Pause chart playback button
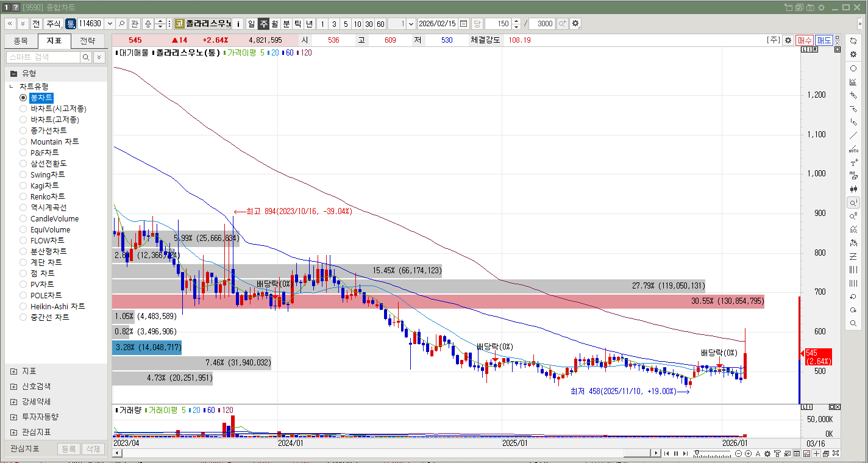This screenshot has height=463, width=868. [675, 453]
